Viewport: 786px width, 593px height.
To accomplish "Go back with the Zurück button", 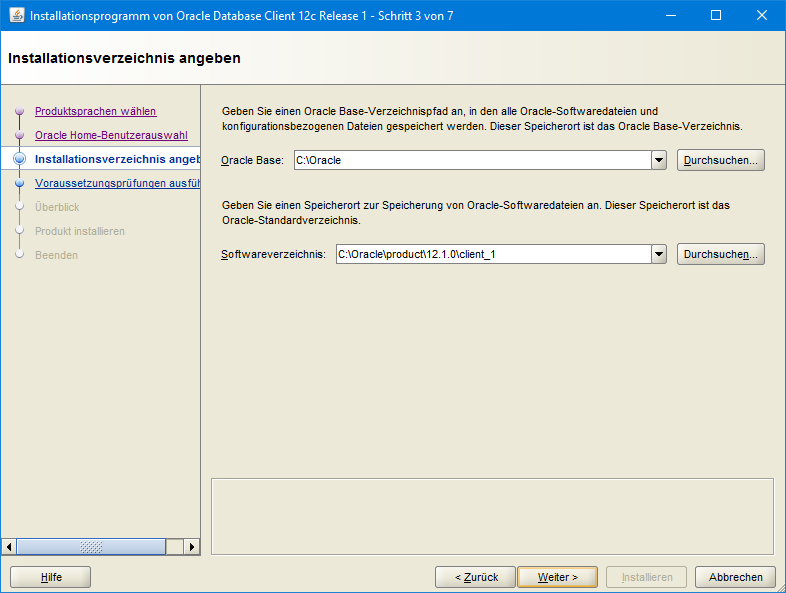I will click(475, 577).
